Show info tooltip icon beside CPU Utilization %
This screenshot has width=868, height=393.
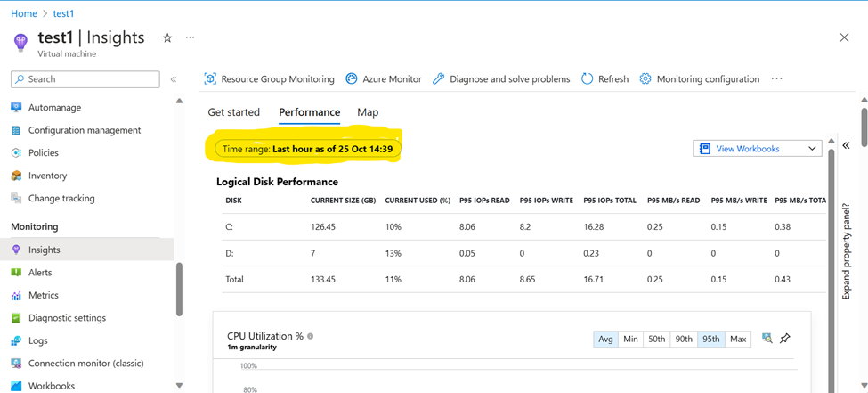click(311, 336)
